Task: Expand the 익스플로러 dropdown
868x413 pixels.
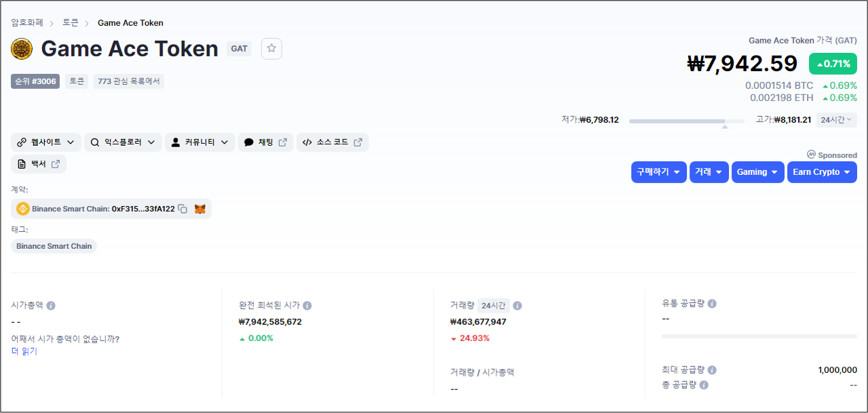Action: click(x=123, y=142)
